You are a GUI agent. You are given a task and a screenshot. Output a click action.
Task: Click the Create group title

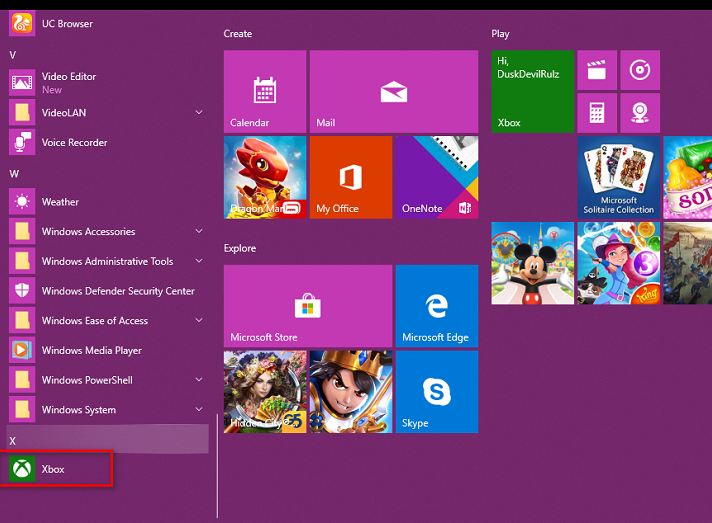point(237,34)
